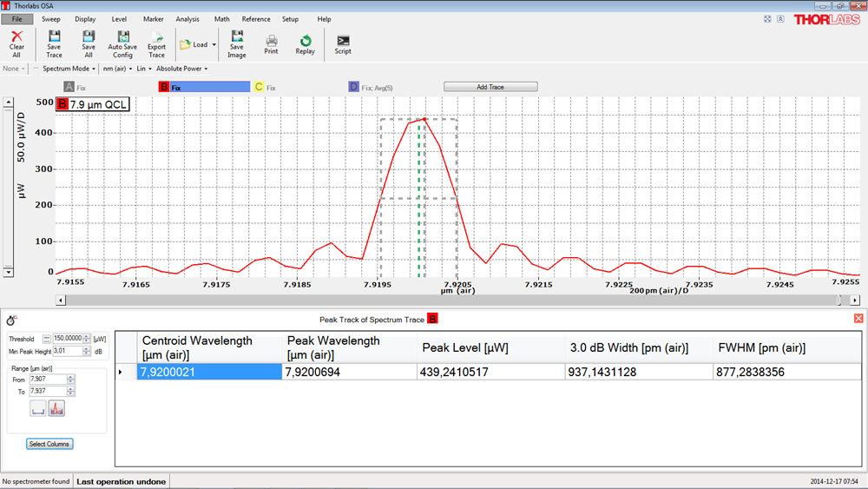Open the Level menu
Image resolution: width=868 pixels, height=489 pixels.
tap(119, 19)
